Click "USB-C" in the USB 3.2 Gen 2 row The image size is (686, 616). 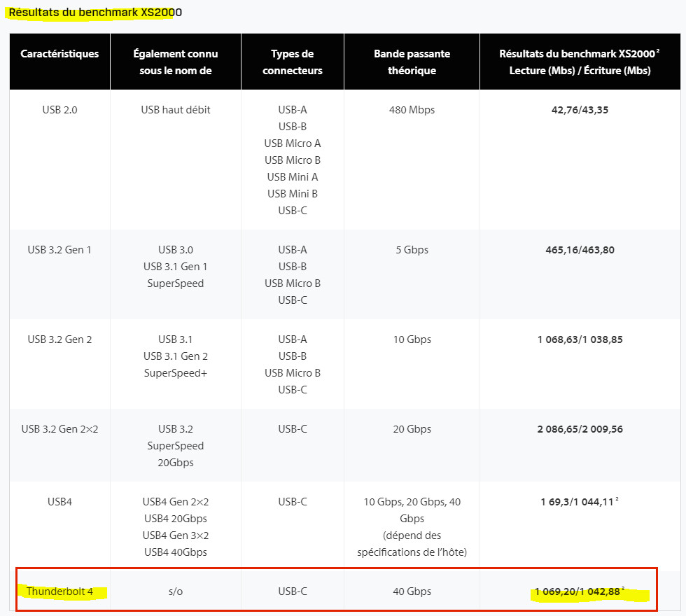293,390
